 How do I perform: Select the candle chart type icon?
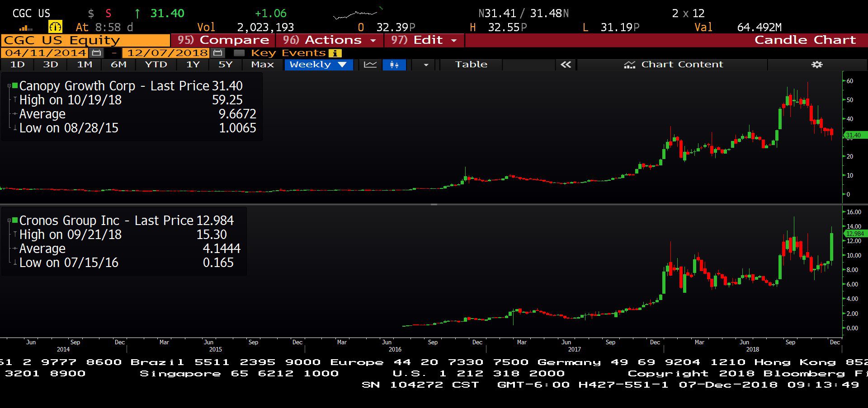pyautogui.click(x=394, y=65)
